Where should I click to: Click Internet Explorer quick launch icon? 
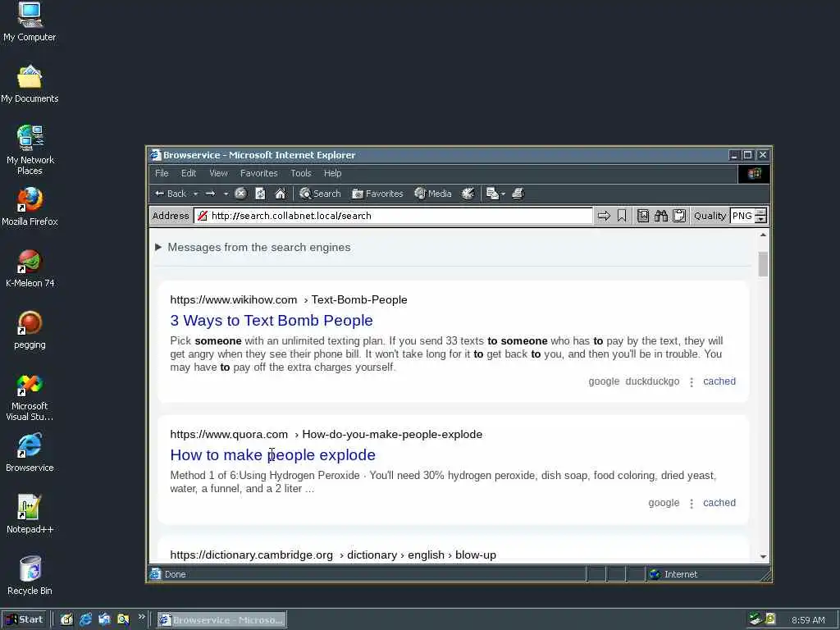pos(85,620)
